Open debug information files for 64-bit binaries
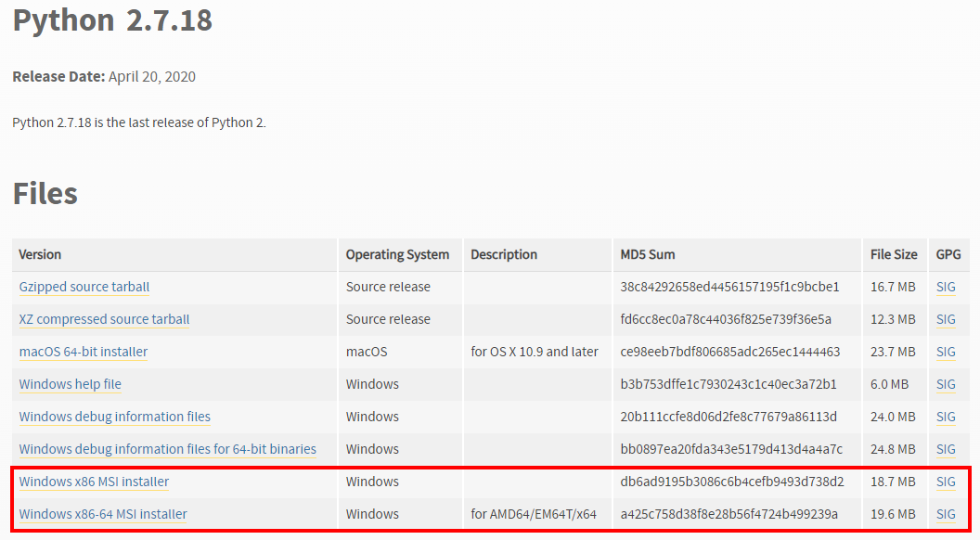This screenshot has width=980, height=540. [x=167, y=449]
